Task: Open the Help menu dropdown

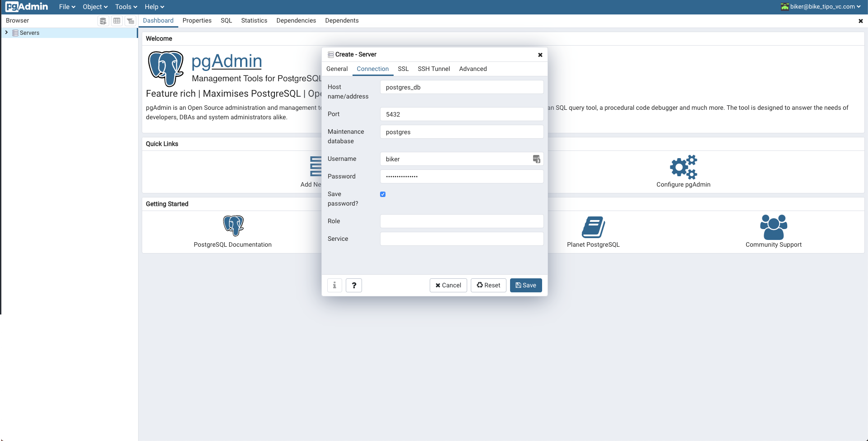Action: click(x=154, y=7)
